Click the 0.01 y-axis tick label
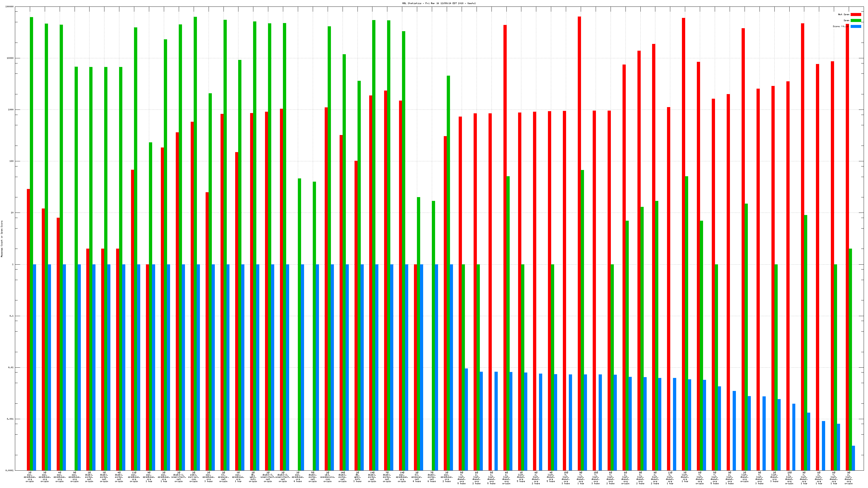This screenshot has height=488, width=868. click(11, 367)
